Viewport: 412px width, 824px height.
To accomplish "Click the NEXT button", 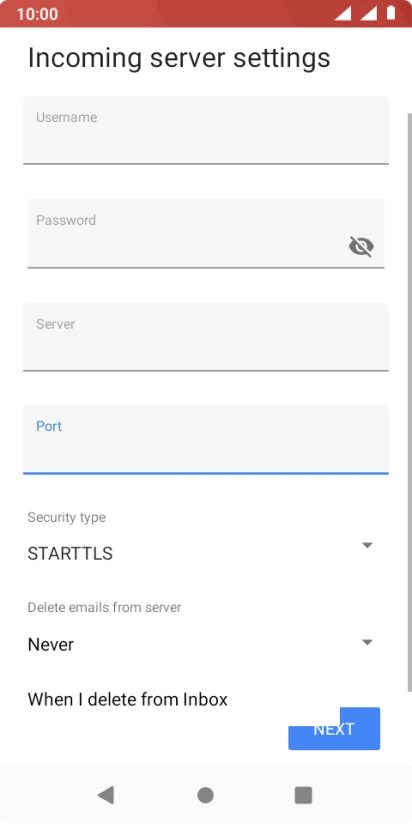I will [334, 728].
